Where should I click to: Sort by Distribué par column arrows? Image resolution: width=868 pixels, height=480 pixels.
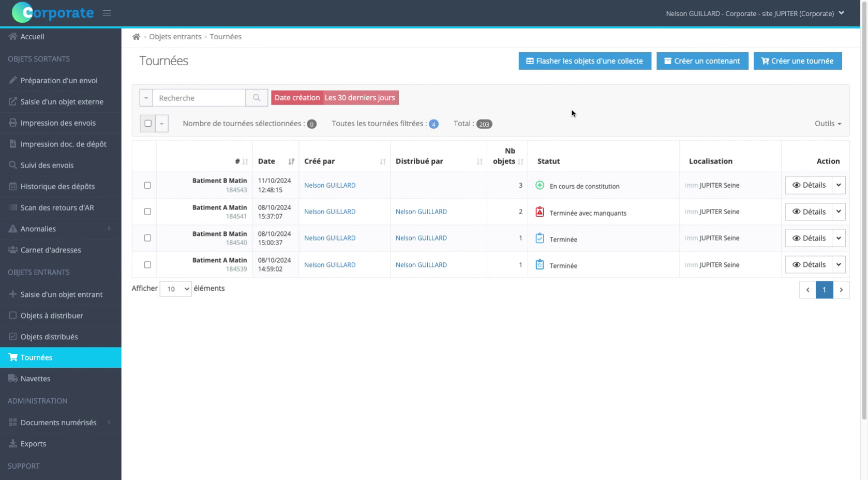click(480, 161)
